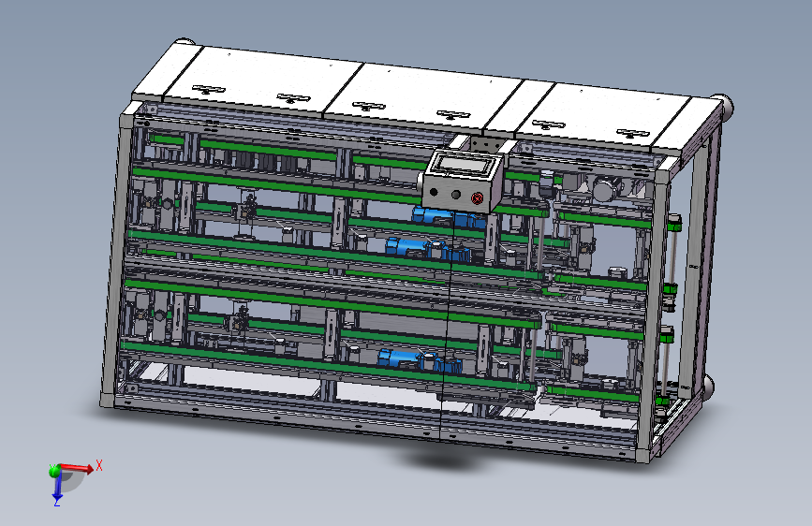Select the topmost blue motor in the assembly
812x526 pixels.
(x=449, y=216)
